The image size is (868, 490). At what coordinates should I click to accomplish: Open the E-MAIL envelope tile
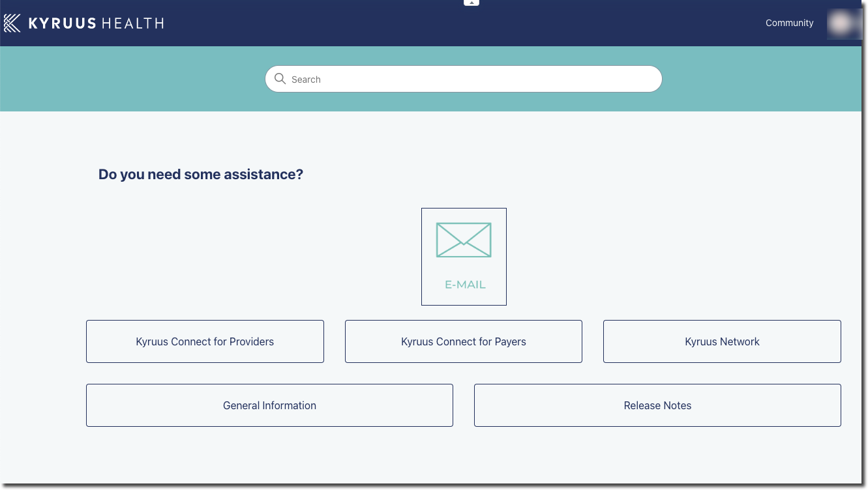(x=464, y=257)
